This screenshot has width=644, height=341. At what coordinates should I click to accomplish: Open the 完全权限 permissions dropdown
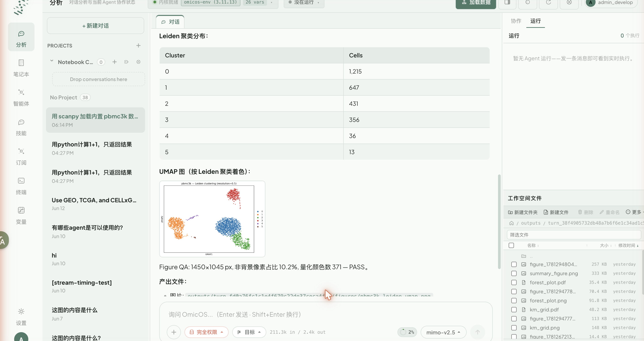pyautogui.click(x=206, y=332)
